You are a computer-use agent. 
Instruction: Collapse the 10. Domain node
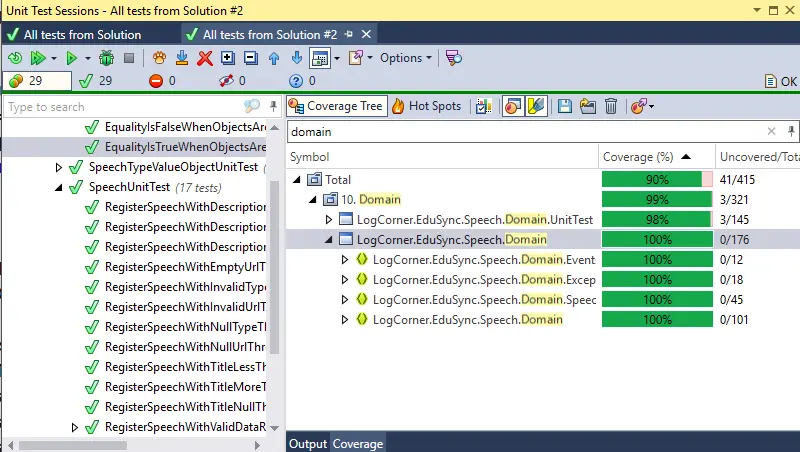(x=313, y=199)
